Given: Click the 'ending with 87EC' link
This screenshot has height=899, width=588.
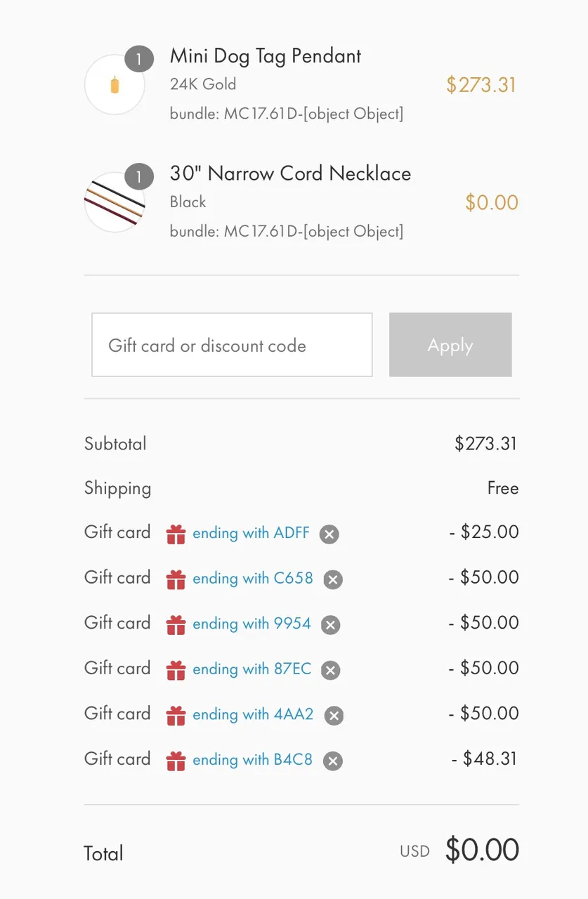Looking at the screenshot, I should pyautogui.click(x=251, y=669).
